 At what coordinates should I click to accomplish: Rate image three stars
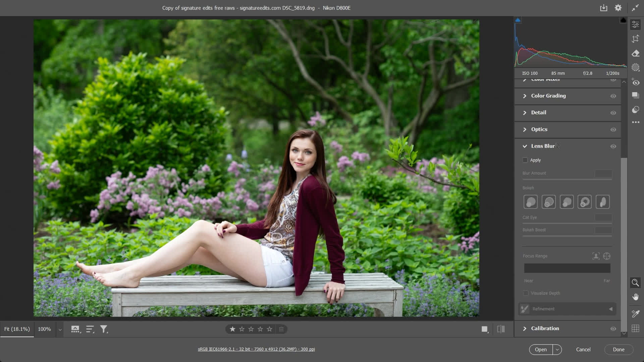click(x=251, y=329)
